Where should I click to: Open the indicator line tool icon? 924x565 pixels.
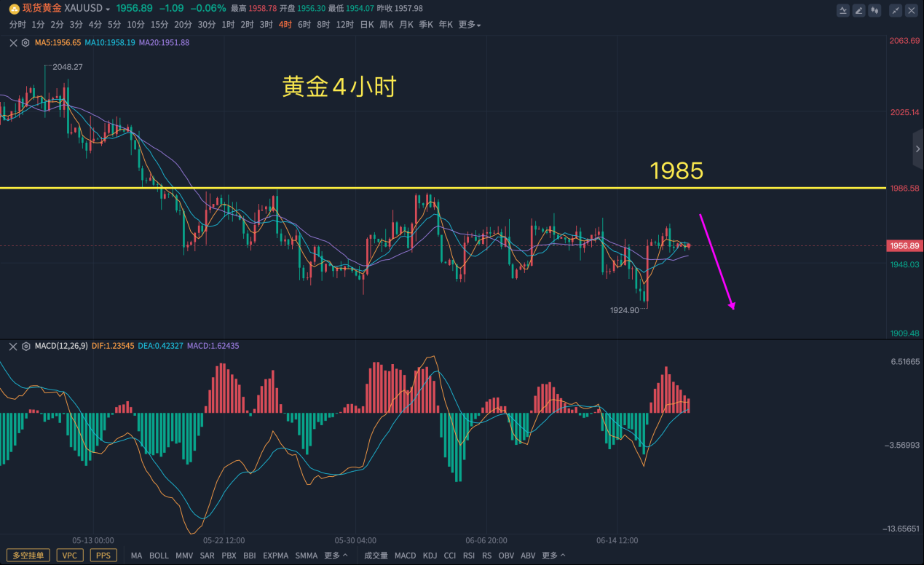843,10
